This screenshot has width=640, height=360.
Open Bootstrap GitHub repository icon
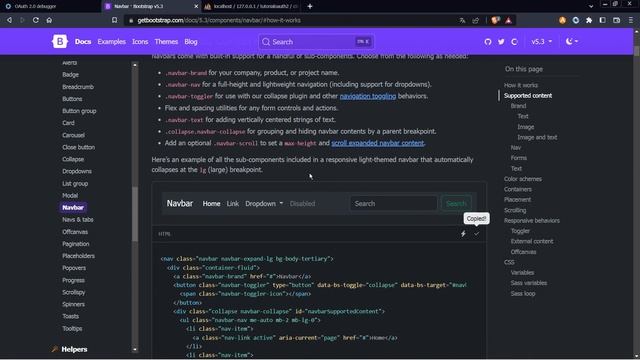coord(488,42)
